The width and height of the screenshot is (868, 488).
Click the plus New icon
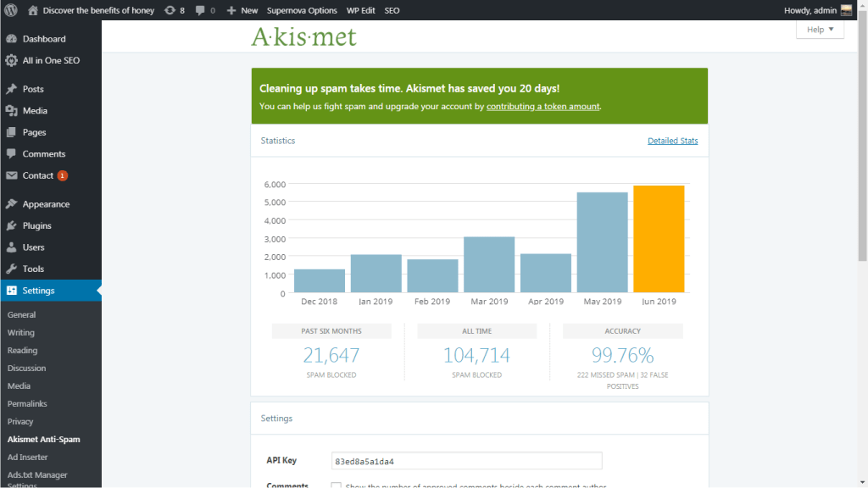tap(231, 10)
